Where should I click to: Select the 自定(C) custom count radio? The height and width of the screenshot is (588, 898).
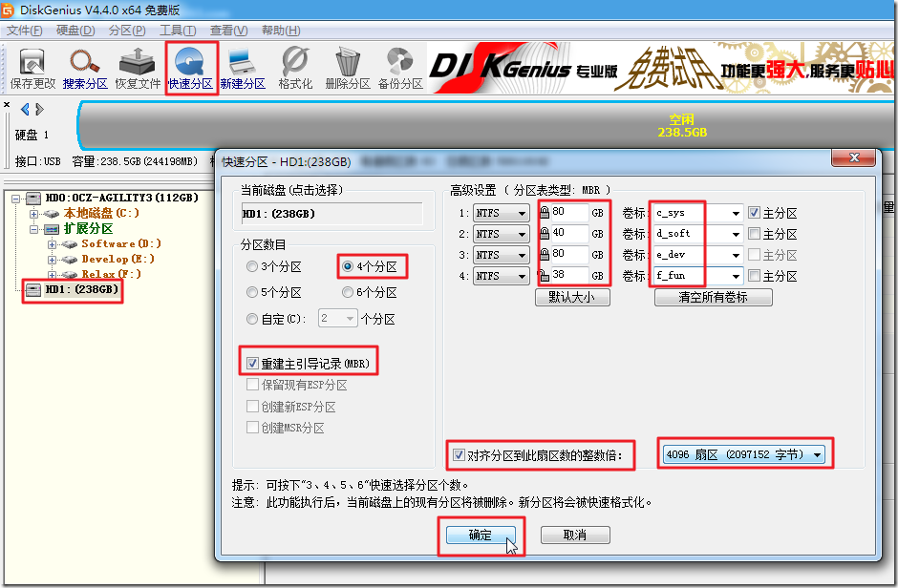click(251, 319)
